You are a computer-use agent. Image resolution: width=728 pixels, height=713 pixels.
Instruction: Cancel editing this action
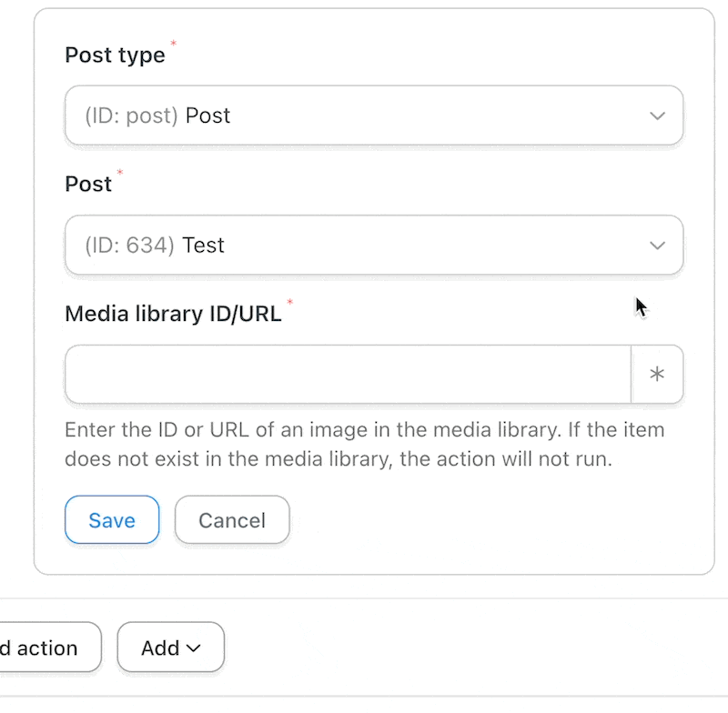[232, 519]
